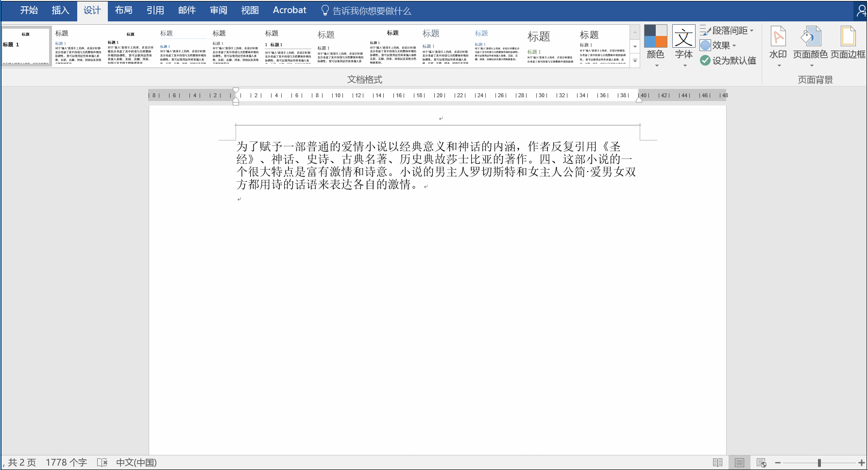The height and width of the screenshot is (470, 868).
Task: Click the 中文(中国) language indicator
Action: (x=136, y=462)
